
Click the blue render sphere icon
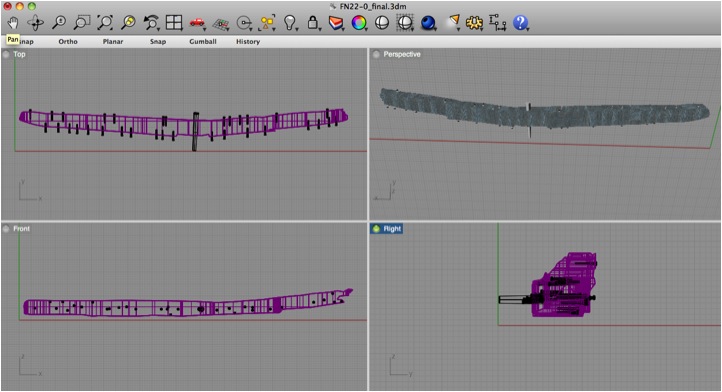(x=428, y=23)
